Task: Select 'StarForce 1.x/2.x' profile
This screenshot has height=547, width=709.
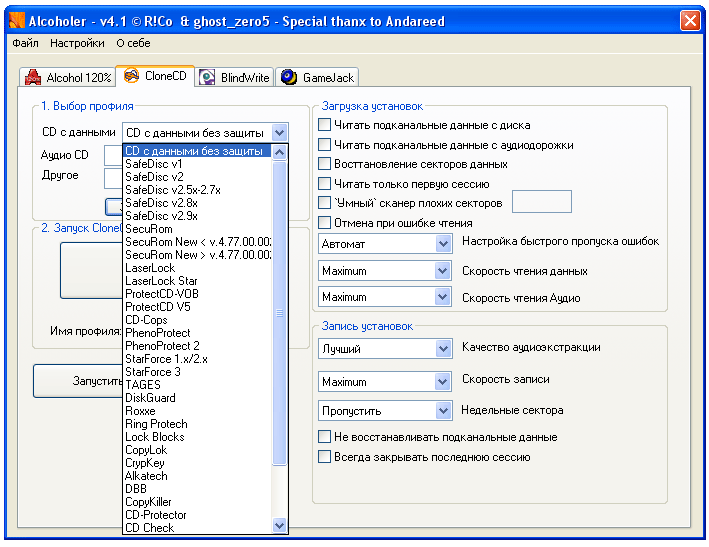Action: click(198, 359)
